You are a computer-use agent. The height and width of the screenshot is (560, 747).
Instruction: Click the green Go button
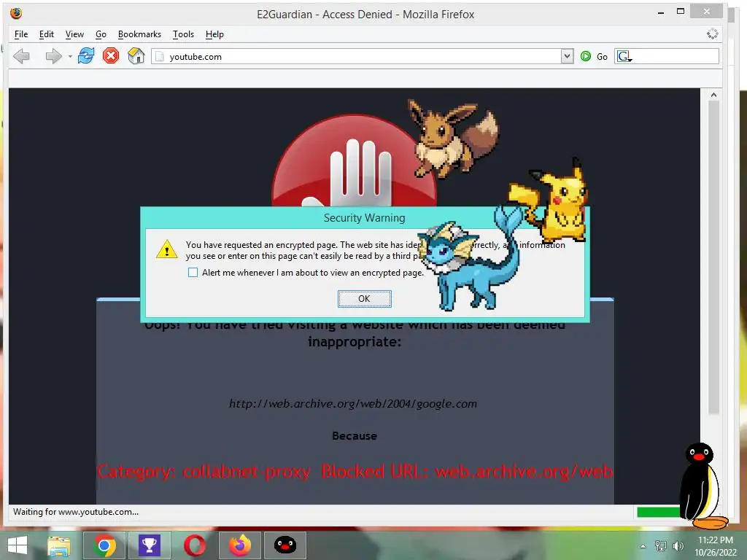[594, 57]
